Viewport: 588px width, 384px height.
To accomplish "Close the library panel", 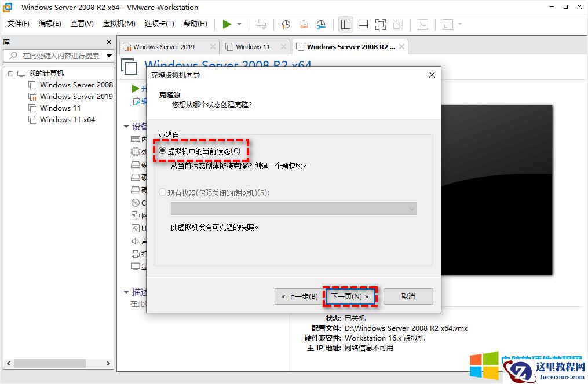I will [x=109, y=42].
